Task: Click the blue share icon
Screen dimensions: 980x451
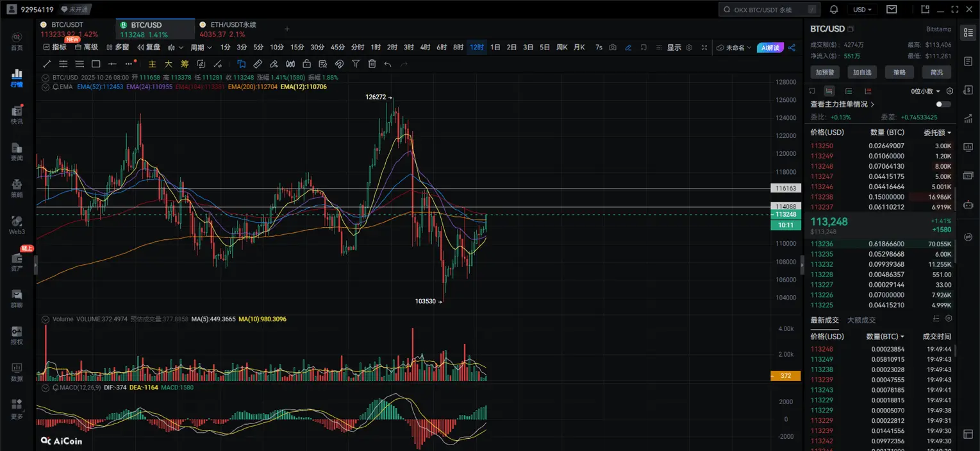Action: click(x=792, y=47)
